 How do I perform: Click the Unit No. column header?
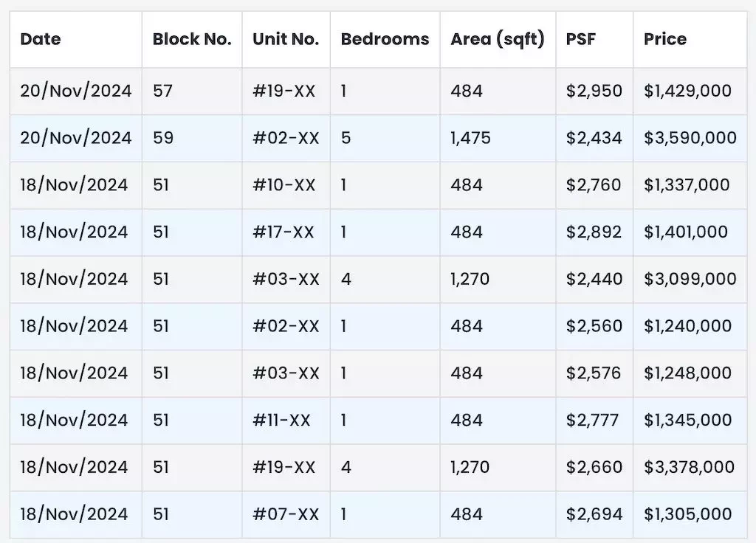[x=286, y=40]
